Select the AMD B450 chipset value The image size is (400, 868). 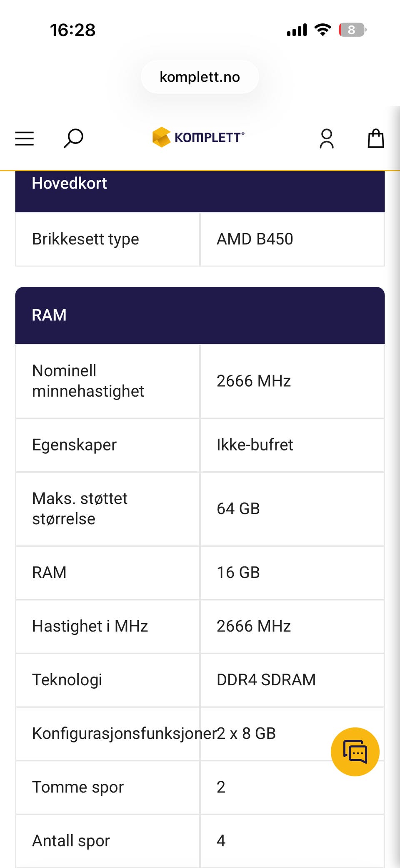point(255,239)
